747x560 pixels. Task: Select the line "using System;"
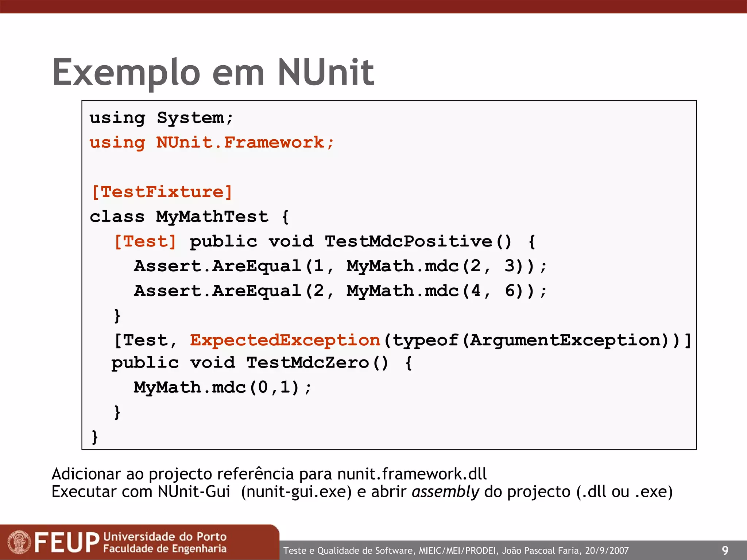161,118
